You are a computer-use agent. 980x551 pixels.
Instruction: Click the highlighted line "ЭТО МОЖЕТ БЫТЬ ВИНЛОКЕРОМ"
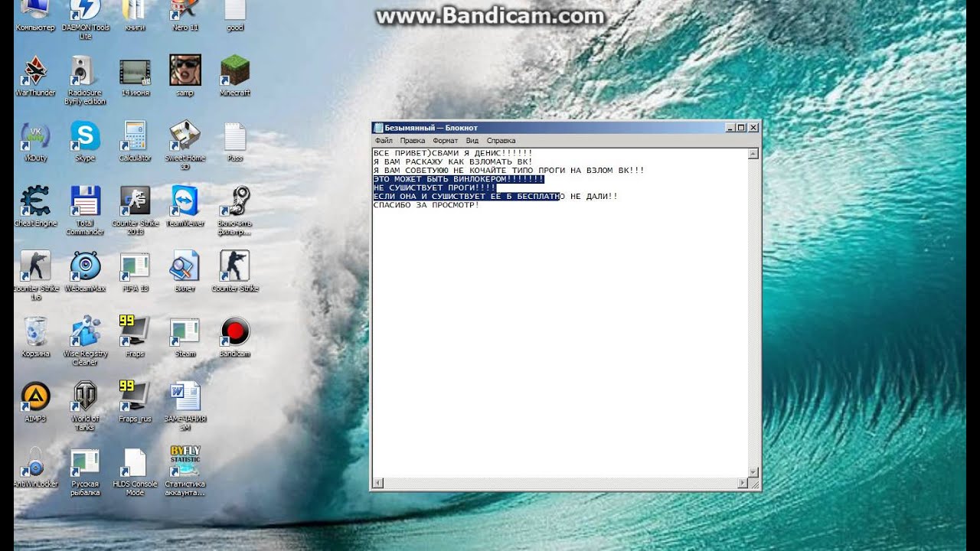459,179
